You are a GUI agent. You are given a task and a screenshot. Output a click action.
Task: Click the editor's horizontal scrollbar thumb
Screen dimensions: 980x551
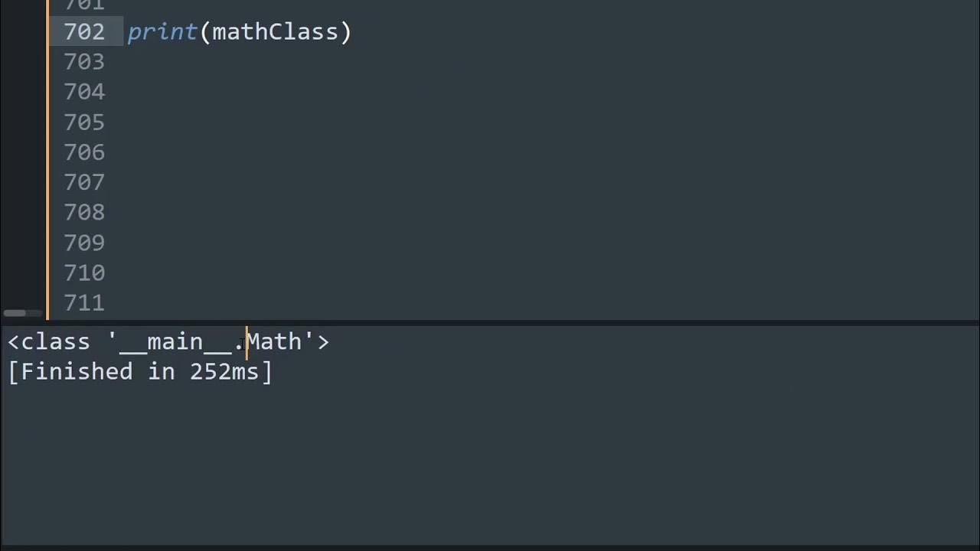15,313
